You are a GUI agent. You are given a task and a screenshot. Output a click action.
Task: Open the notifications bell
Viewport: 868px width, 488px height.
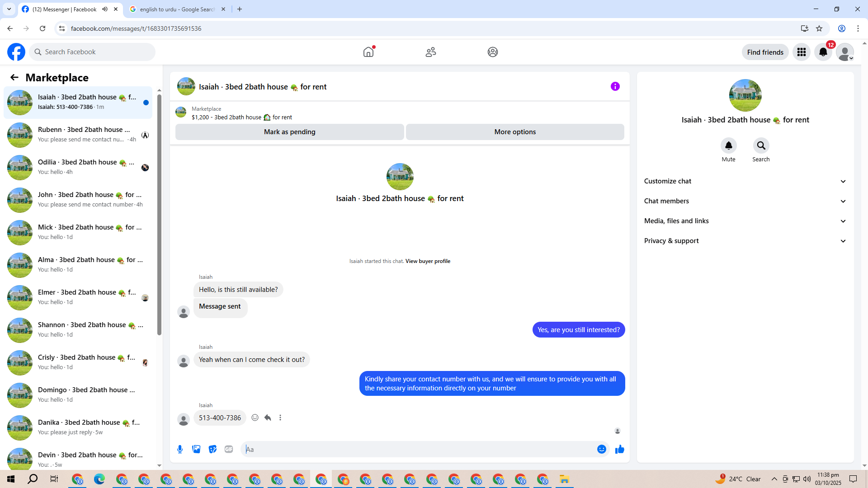pos(823,52)
